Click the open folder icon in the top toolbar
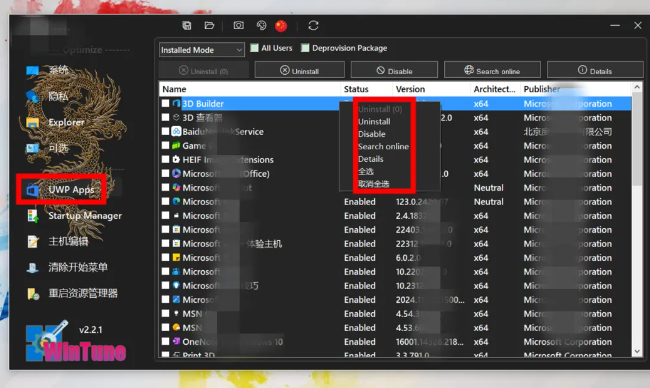650x388 pixels. 209,26
